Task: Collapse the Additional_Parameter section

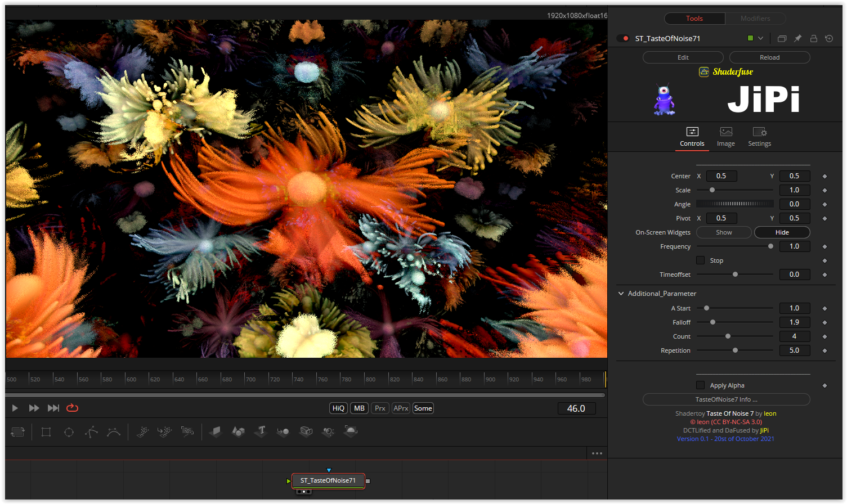Action: point(621,294)
